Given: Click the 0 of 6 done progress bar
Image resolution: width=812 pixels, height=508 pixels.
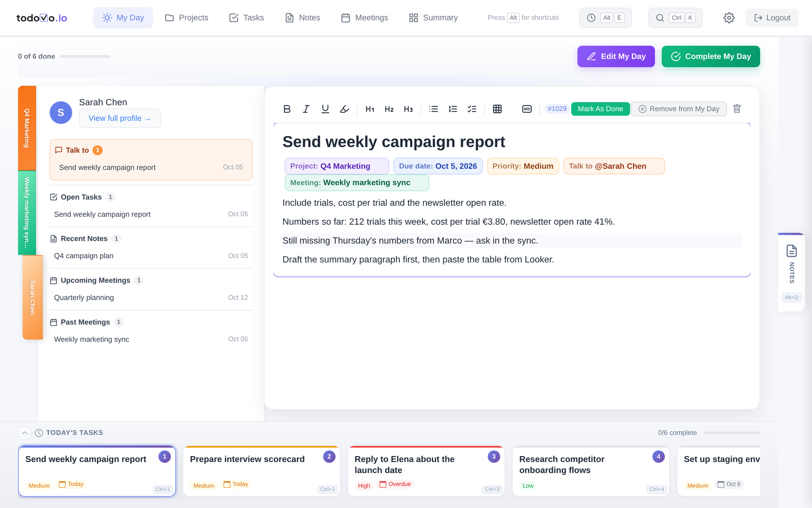Looking at the screenshot, I should click(x=85, y=56).
